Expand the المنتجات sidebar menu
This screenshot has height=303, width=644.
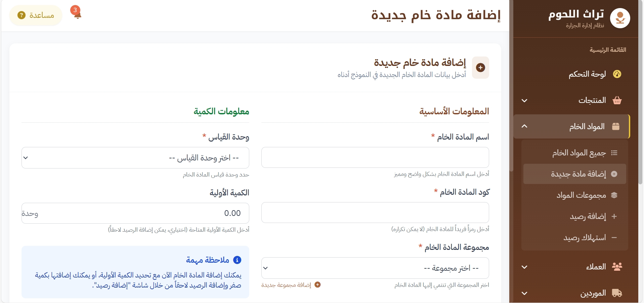click(524, 101)
